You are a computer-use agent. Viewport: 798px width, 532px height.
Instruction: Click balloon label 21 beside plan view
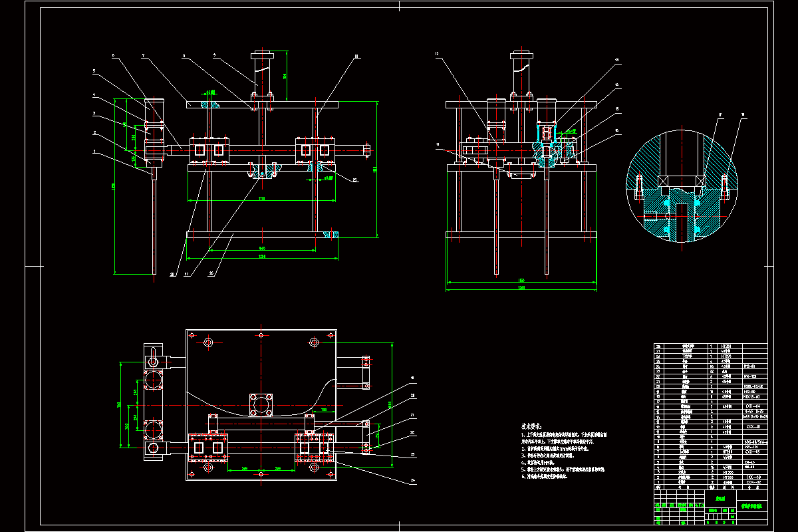click(412, 415)
